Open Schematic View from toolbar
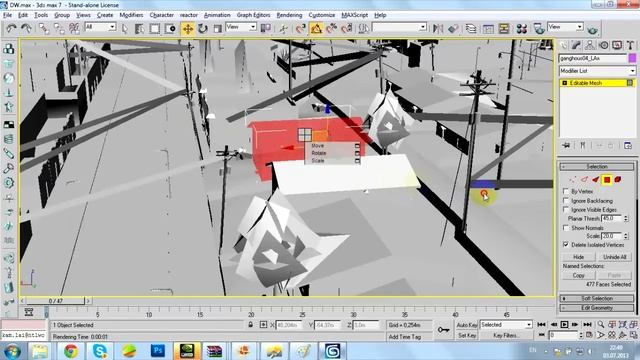640x360 pixels. point(504,28)
